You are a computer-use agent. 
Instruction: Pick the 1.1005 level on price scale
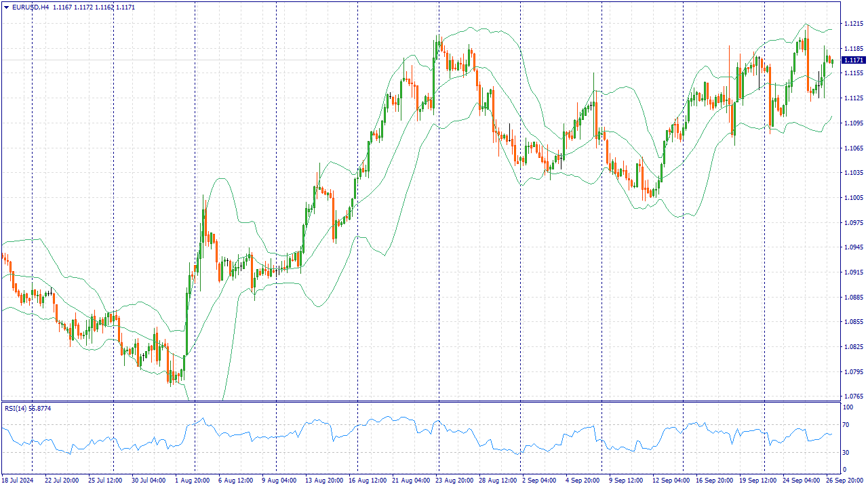[852, 197]
